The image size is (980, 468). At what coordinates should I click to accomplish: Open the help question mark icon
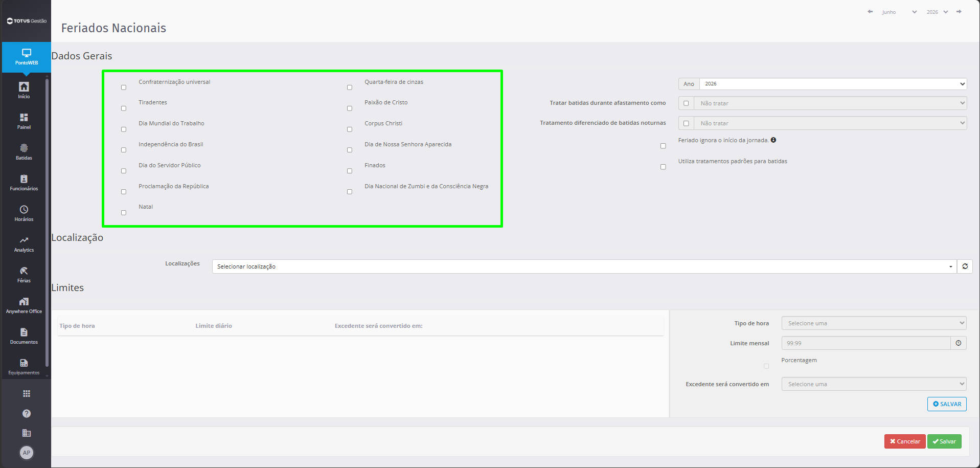point(27,413)
